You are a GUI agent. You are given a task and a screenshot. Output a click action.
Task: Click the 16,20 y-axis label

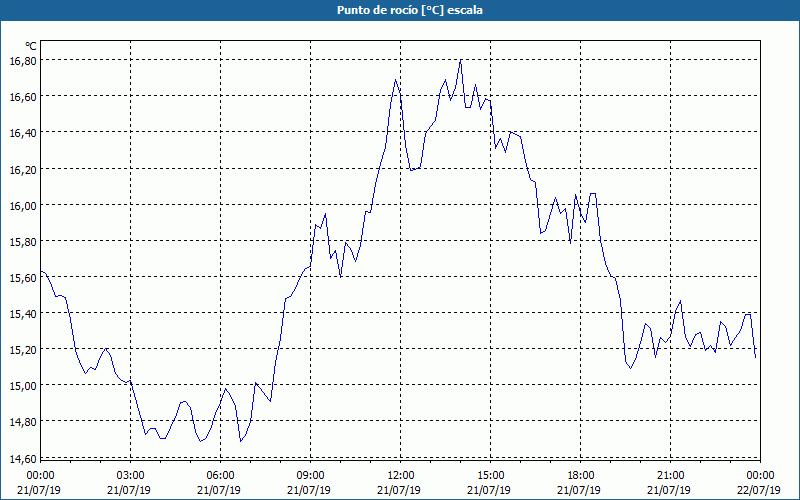coord(22,169)
